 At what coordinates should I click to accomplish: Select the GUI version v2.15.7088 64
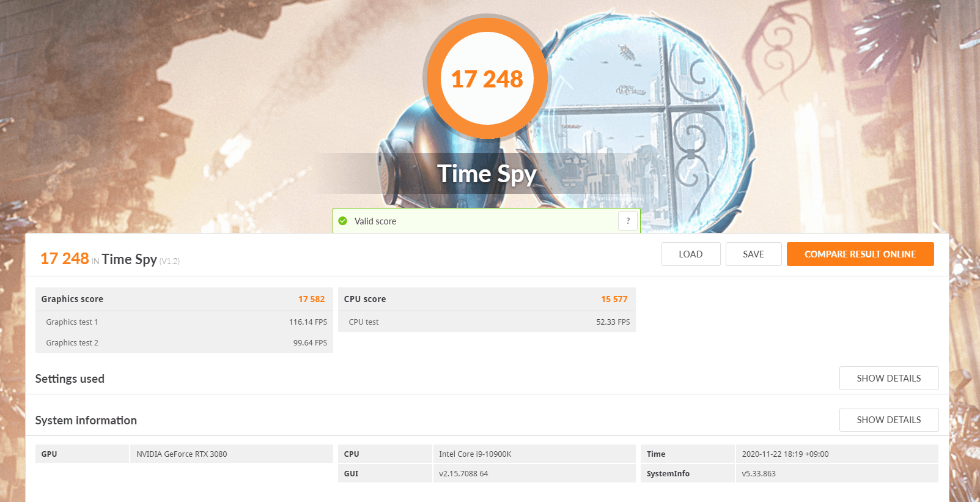pos(463,474)
